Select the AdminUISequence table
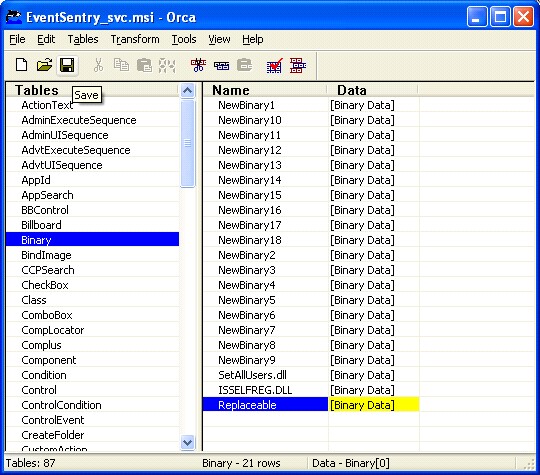The height and width of the screenshot is (475, 540). [x=65, y=135]
